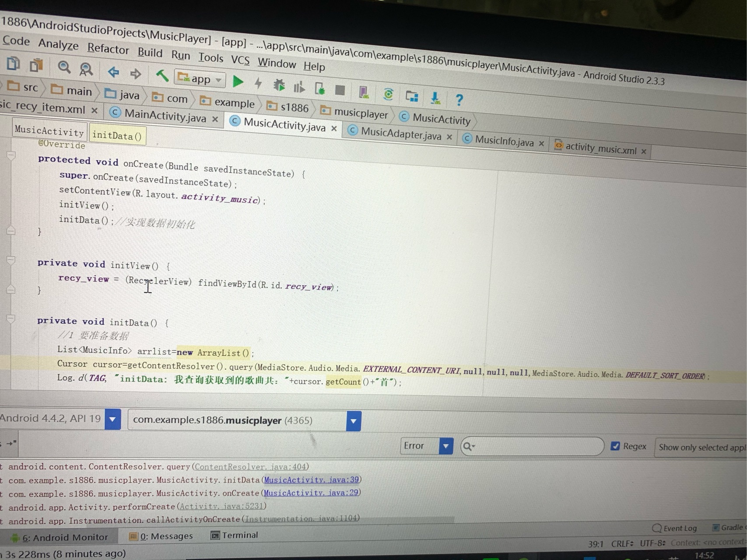Screen dimensions: 747x560
Task: Open Find with the magnifier icon
Action: tap(64, 67)
